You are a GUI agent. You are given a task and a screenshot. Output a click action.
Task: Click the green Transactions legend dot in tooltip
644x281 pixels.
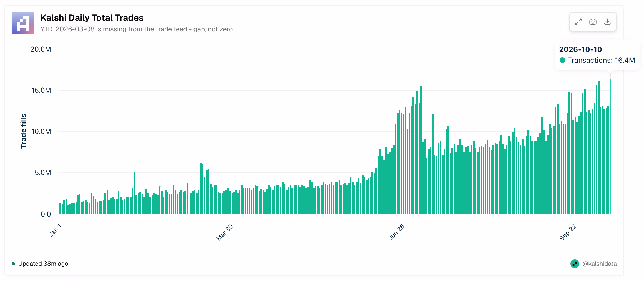[562, 60]
